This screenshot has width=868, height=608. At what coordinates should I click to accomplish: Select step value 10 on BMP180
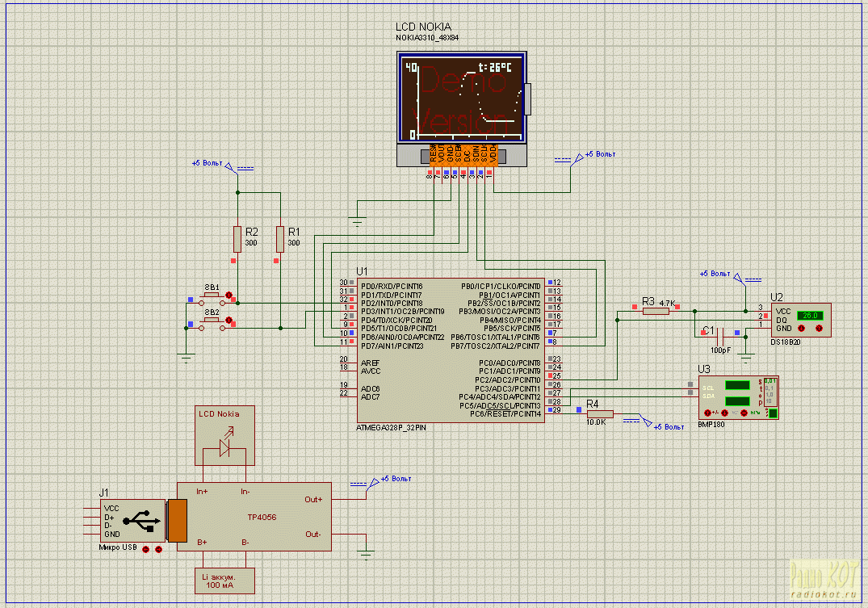point(769,401)
